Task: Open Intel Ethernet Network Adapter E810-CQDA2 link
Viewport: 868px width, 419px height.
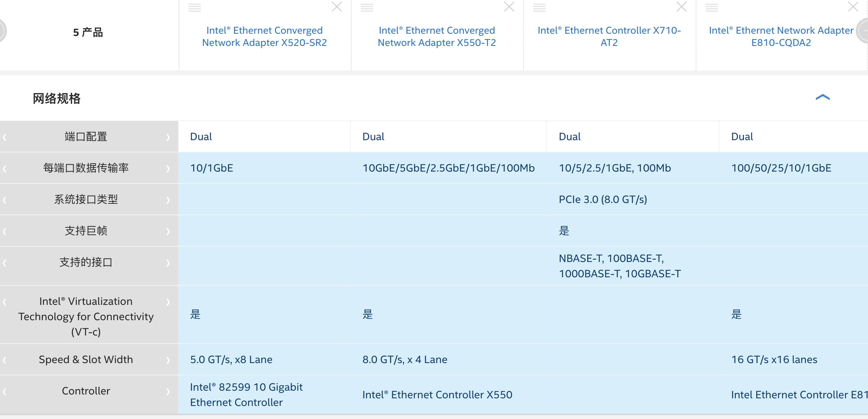Action: click(781, 36)
